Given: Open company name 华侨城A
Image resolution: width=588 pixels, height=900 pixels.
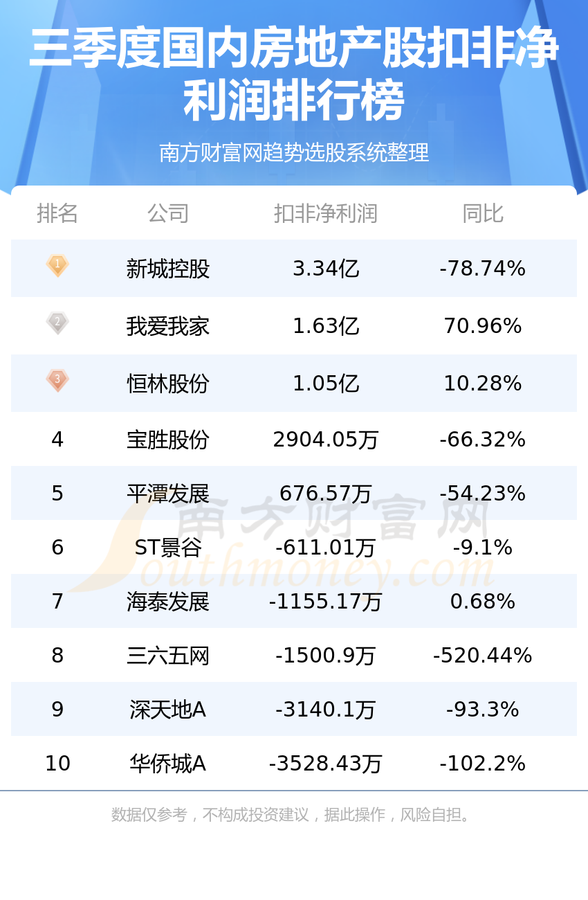Looking at the screenshot, I should (168, 764).
